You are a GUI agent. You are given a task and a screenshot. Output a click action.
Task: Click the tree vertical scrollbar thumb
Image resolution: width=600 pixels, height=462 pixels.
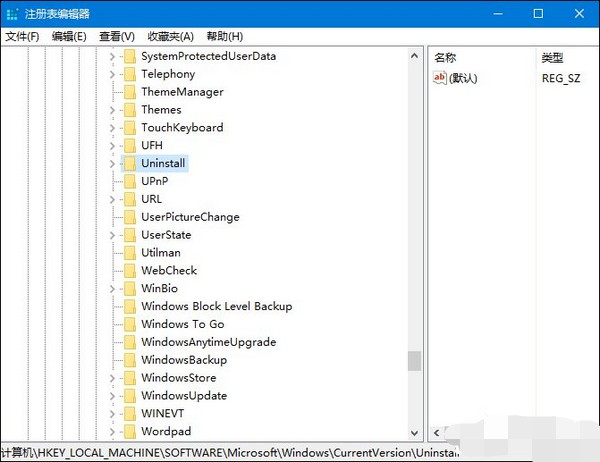(x=414, y=361)
